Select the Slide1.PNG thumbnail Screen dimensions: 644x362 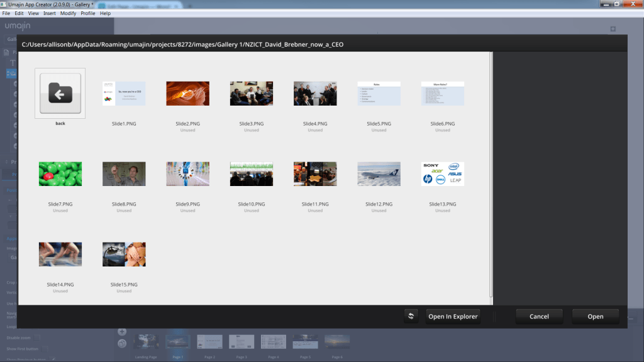tap(124, 93)
